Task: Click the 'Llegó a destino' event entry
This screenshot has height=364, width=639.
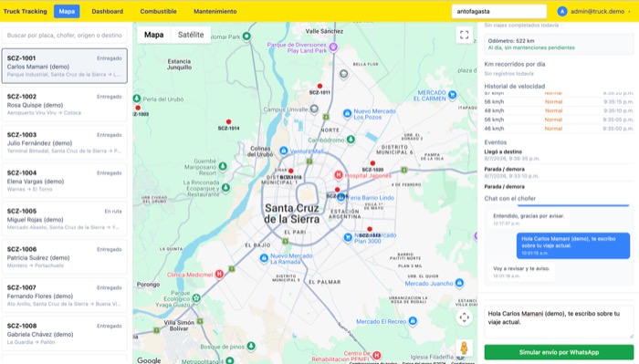Action: click(x=559, y=155)
